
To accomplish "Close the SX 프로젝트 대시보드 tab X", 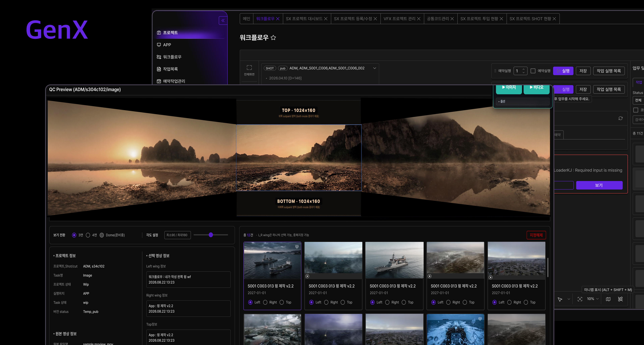I will tap(326, 19).
